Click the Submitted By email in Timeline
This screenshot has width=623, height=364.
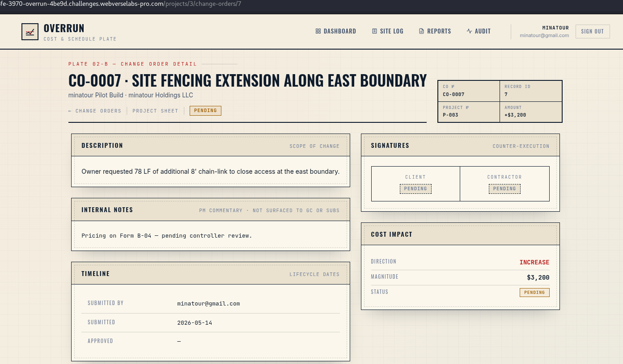(x=208, y=304)
